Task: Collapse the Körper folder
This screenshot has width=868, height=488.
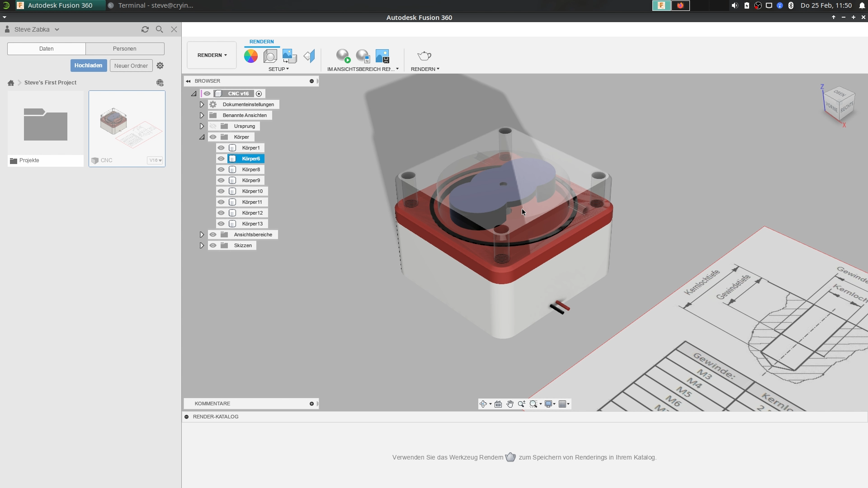Action: 202,137
